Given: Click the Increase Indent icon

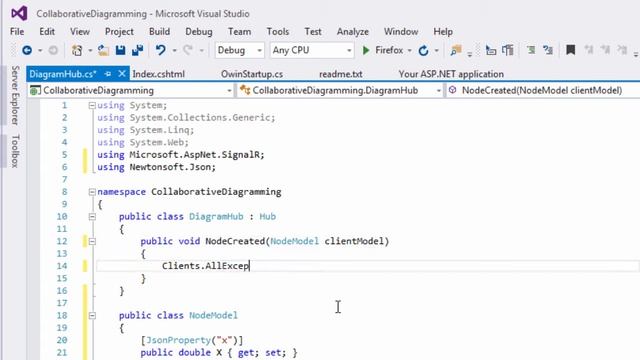Looking at the screenshot, I should pyautogui.click(x=508, y=51).
